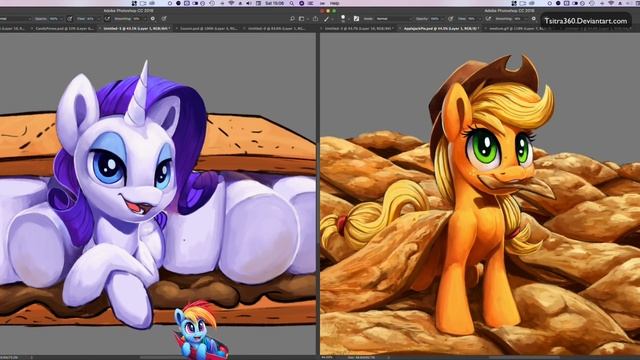Open Flow slider arrow in left window

(98, 19)
